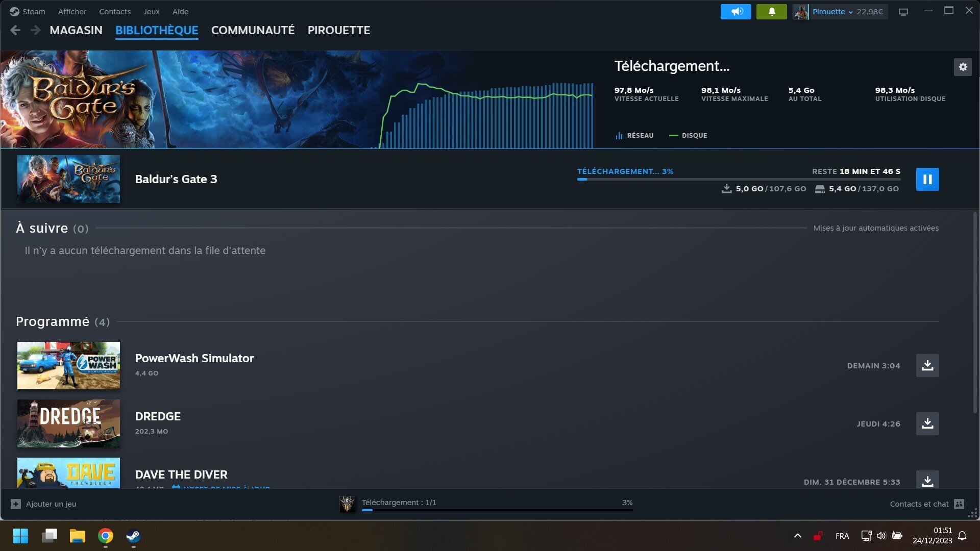
Task: Click the DEMAIN 3:04 schedule
Action: coord(873,366)
